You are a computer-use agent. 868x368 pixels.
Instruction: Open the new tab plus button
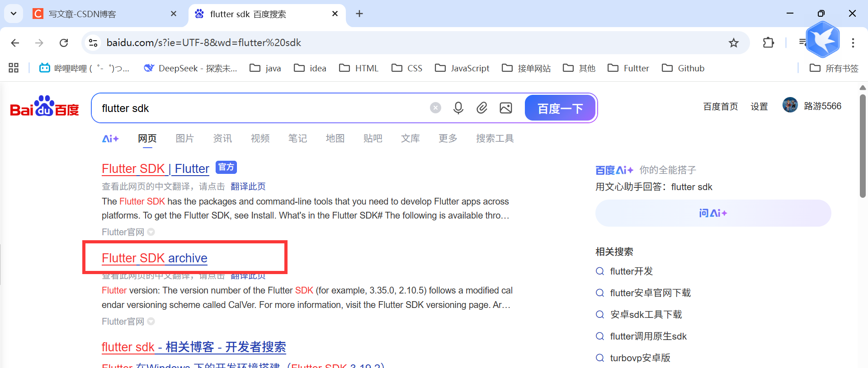pyautogui.click(x=359, y=14)
